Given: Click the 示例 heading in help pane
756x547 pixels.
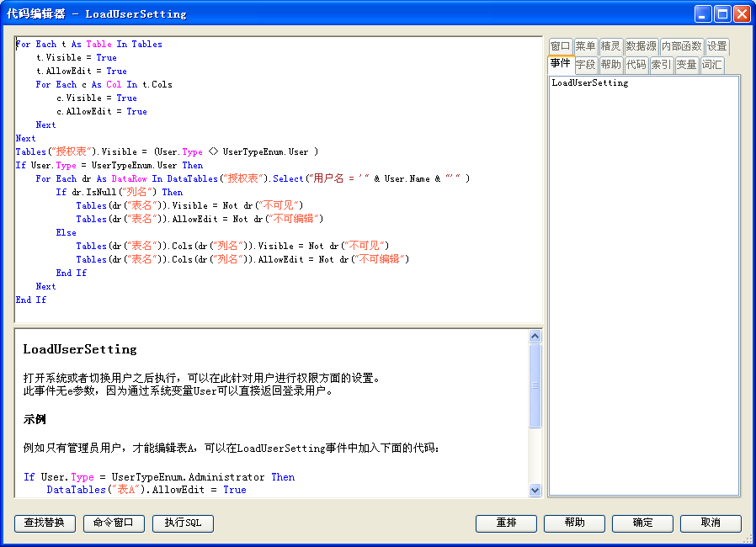Looking at the screenshot, I should coord(35,419).
